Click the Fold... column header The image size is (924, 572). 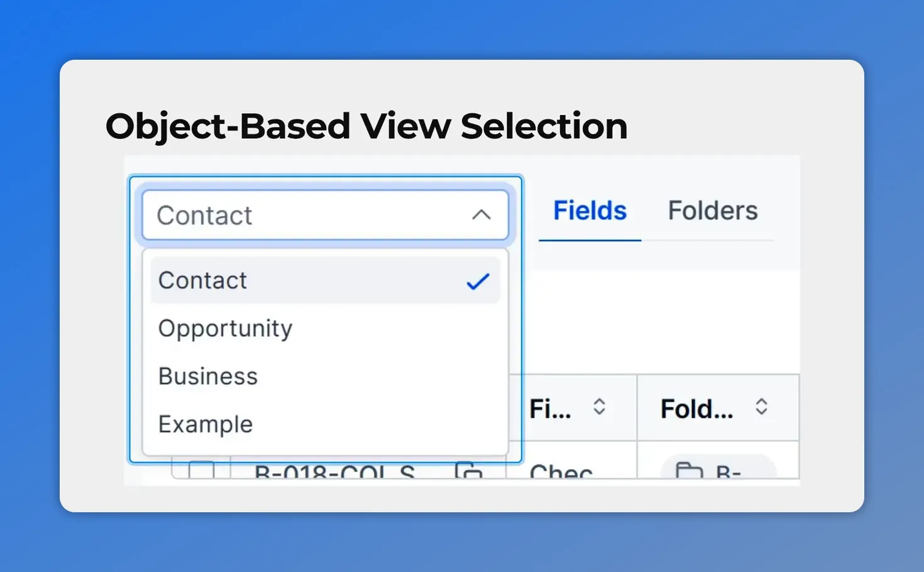point(696,409)
